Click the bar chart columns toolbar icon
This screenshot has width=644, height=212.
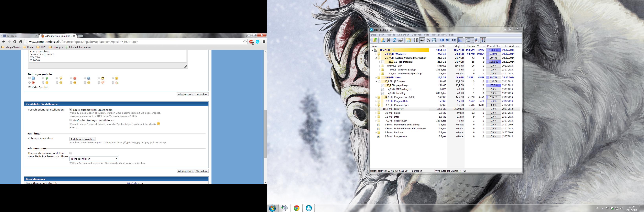pos(416,40)
